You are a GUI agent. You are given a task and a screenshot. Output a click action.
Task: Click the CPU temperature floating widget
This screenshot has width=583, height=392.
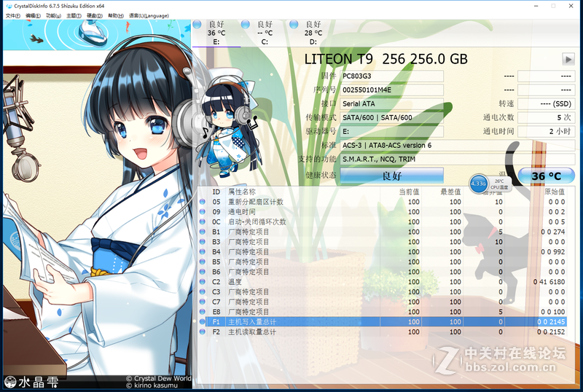coord(490,184)
